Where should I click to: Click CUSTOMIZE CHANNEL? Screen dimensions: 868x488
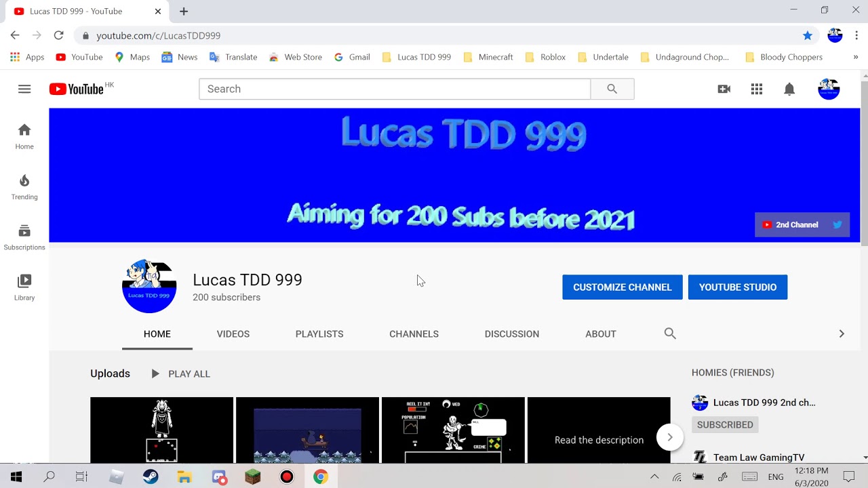(623, 287)
